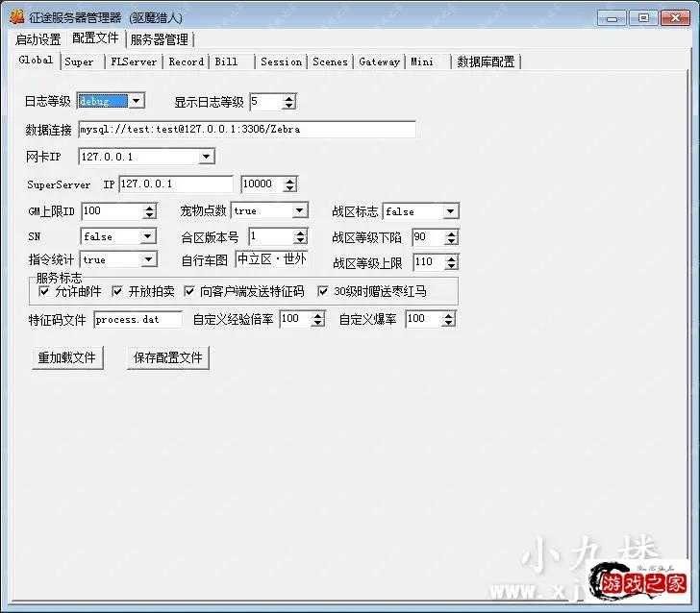
Task: Maximize the 征途服务器管理器 window
Action: (643, 18)
